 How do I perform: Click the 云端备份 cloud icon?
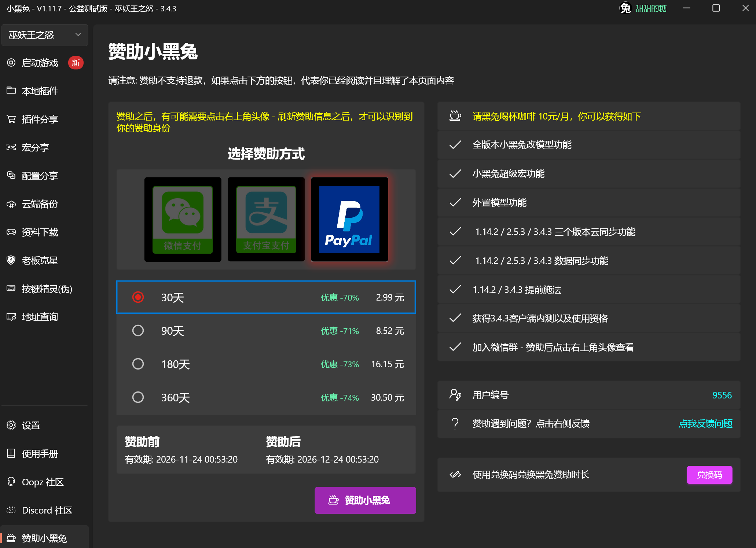coord(11,204)
